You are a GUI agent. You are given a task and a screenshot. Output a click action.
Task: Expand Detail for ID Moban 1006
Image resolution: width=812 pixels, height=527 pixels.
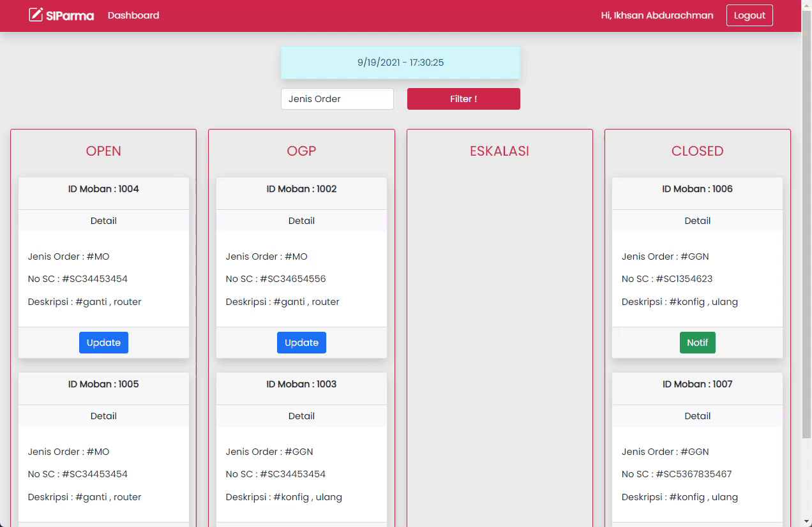point(697,221)
